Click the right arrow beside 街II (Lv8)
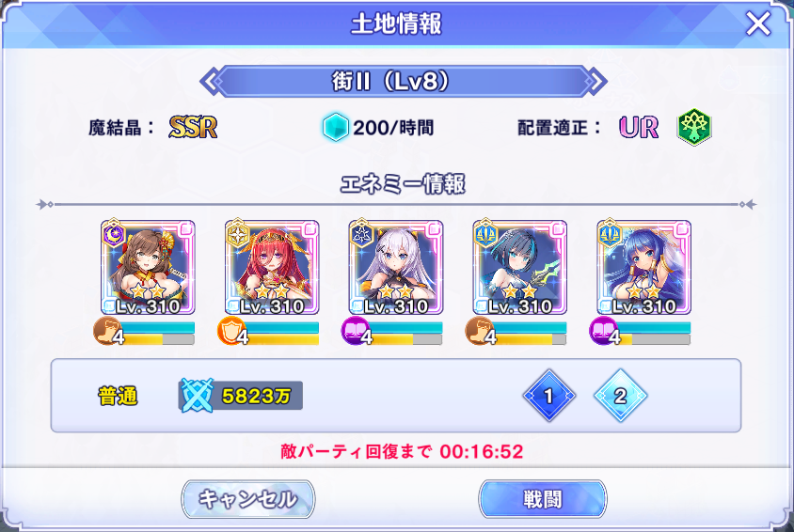The height and width of the screenshot is (532, 794). point(595,81)
